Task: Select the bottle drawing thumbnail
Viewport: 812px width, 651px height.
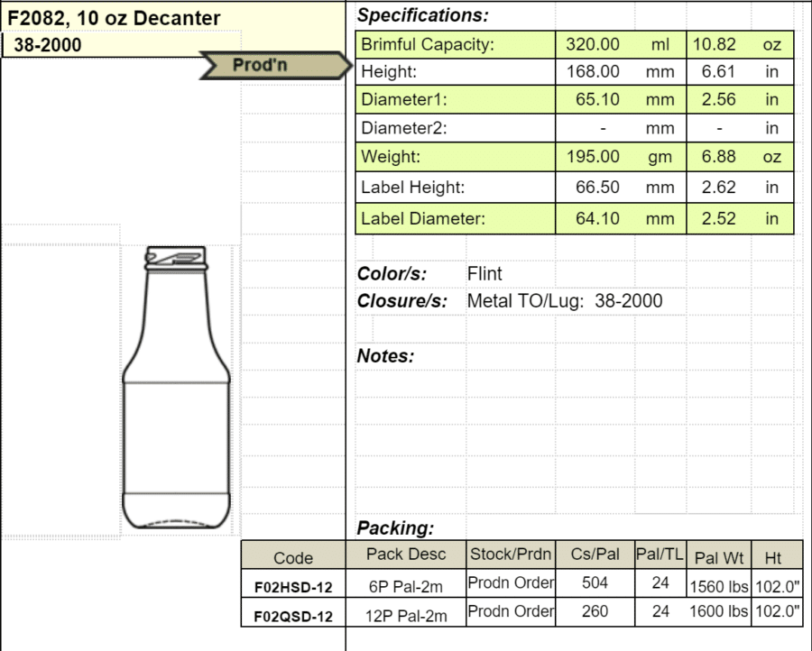Action: pos(176,387)
